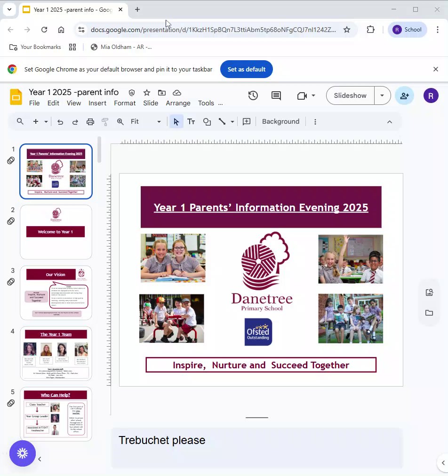448x476 pixels.
Task: Bookmark this page with star icon
Action: (x=346, y=30)
